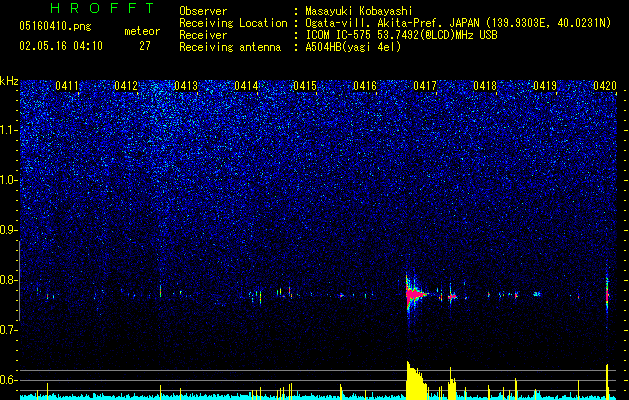Click the tall yellow amplitude burst below 0417
This screenshot has height=400, width=629.
tap(415, 381)
